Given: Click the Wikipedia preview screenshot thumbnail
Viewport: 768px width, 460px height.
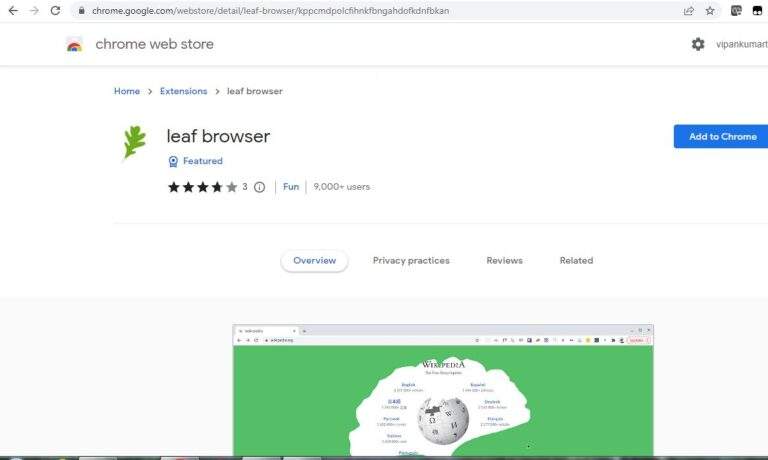Looking at the screenshot, I should 443,390.
